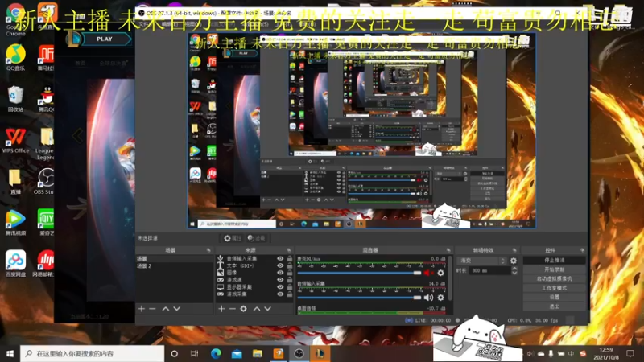This screenshot has width=644, height=362.
Task: Open 回收站 recycle bin icon
Action: click(x=15, y=98)
